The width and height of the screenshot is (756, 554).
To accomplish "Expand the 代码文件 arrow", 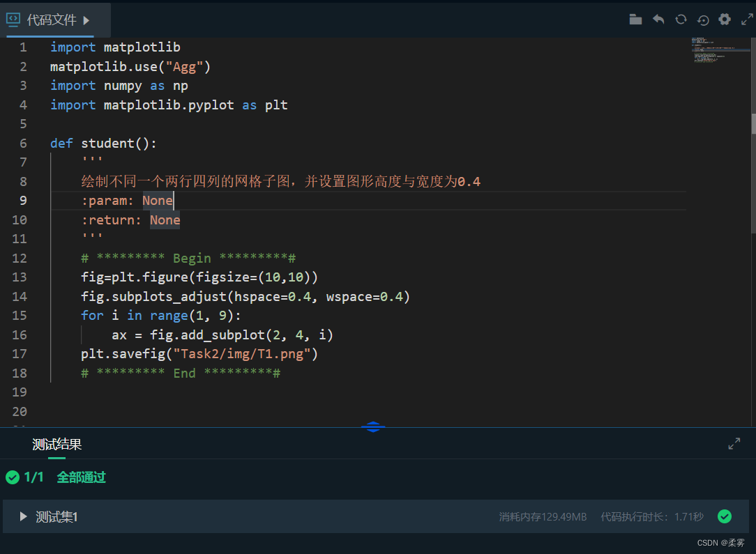I will (86, 20).
